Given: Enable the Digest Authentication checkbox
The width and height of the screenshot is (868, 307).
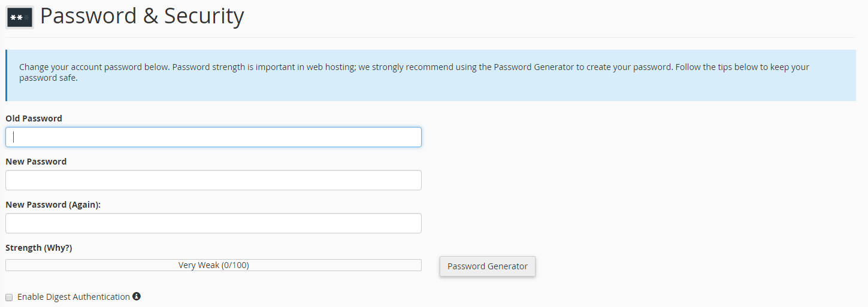Looking at the screenshot, I should click(x=9, y=297).
